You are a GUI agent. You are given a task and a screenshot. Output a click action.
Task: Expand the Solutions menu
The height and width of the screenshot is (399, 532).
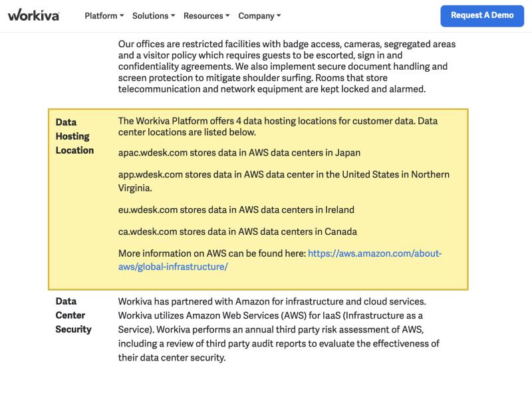point(154,15)
